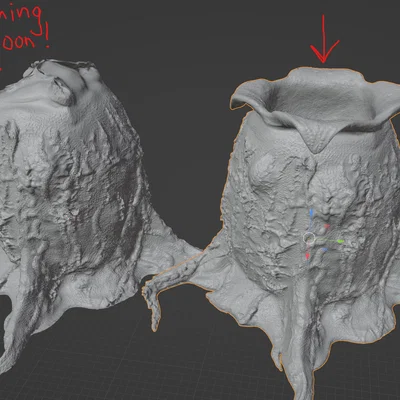The height and width of the screenshot is (400, 400).
Task: Click the bright red X-axis arrow tip
Action: click(308, 256)
